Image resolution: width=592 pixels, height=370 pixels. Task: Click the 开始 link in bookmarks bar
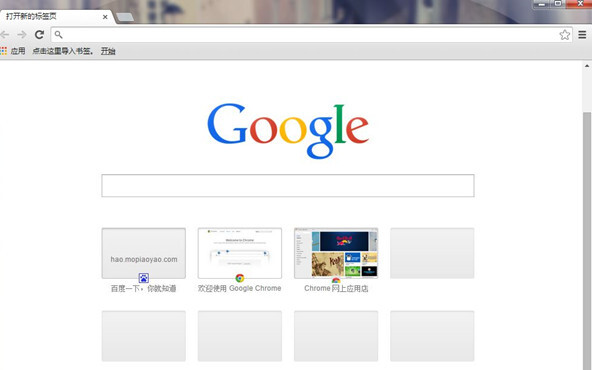tap(108, 51)
